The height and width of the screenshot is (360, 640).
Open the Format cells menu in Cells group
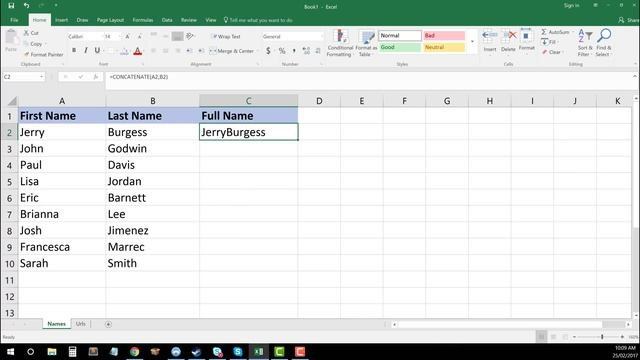point(527,40)
